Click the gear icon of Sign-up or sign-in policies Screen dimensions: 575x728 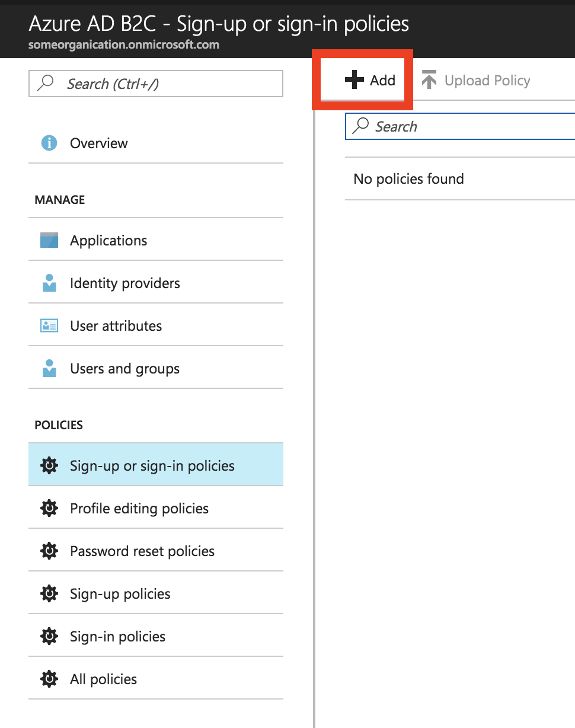tap(49, 465)
